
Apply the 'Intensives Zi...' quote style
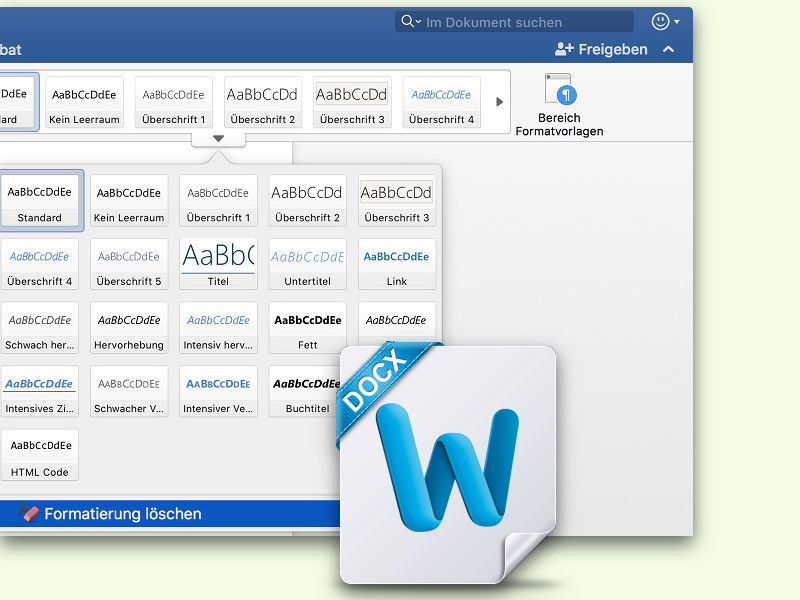tap(40, 391)
